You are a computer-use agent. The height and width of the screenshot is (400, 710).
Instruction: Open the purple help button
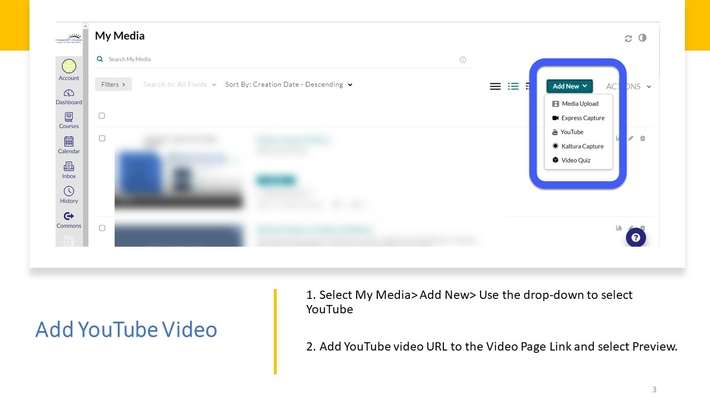(x=636, y=237)
